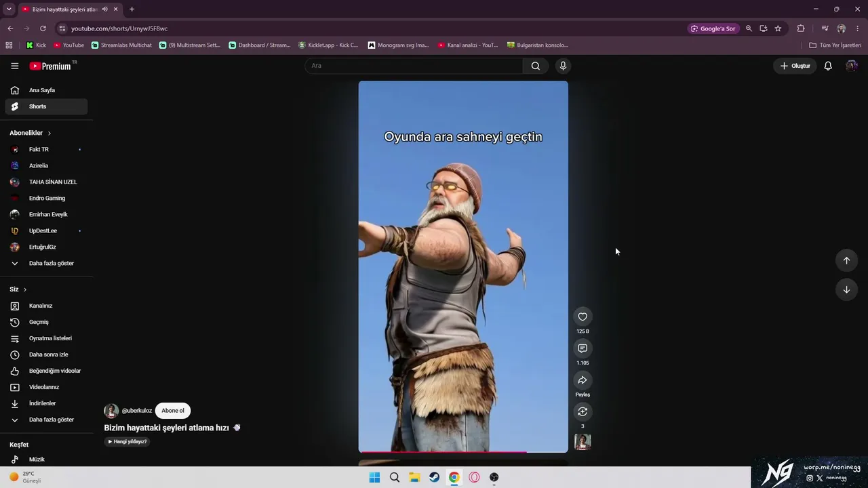Open the Windows Start menu

(x=374, y=477)
